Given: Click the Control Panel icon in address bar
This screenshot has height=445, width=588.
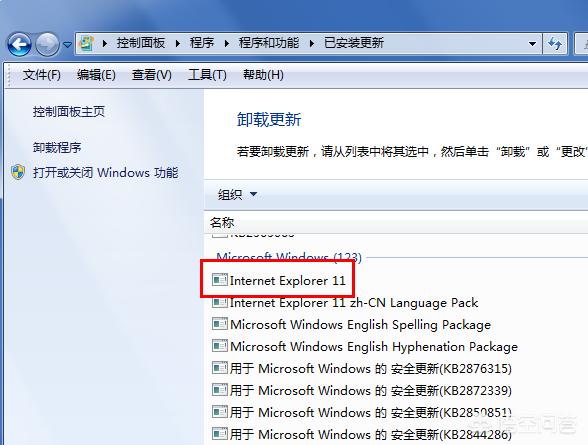Looking at the screenshot, I should pos(87,43).
